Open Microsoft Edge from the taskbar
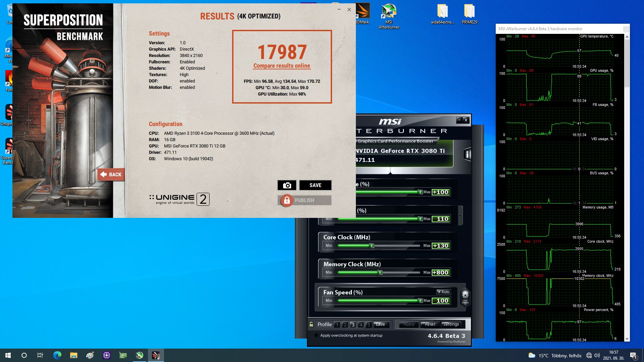Screen dimensions: 644x362 pyautogui.click(x=57, y=355)
